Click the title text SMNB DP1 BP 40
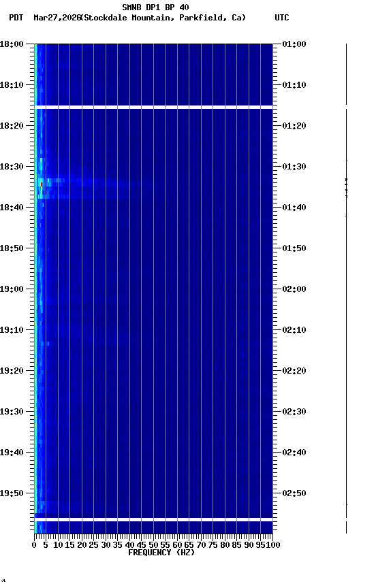Image resolution: width=376 pixels, height=588 pixels. click(155, 7)
